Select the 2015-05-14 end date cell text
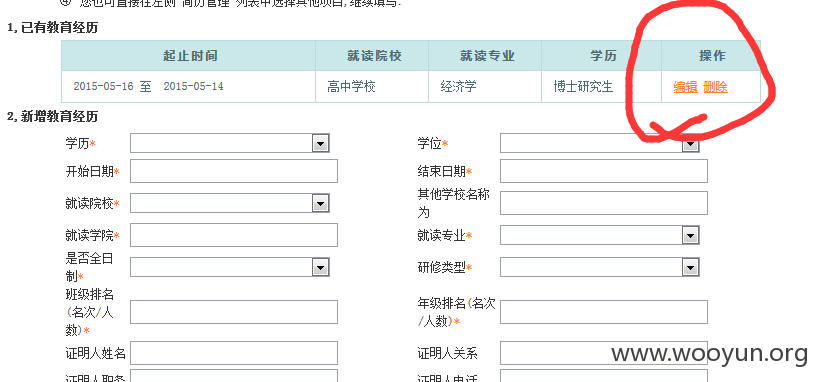 [x=193, y=87]
